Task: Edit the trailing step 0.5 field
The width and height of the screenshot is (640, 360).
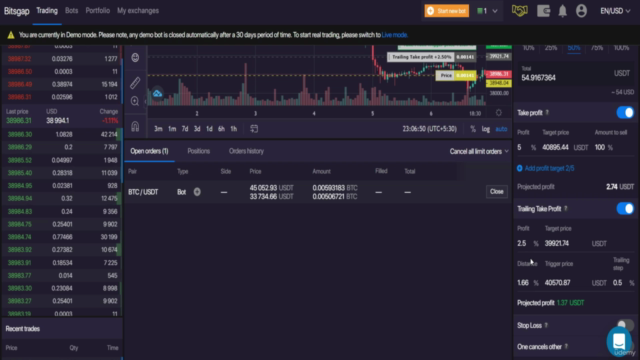Action: point(618,282)
